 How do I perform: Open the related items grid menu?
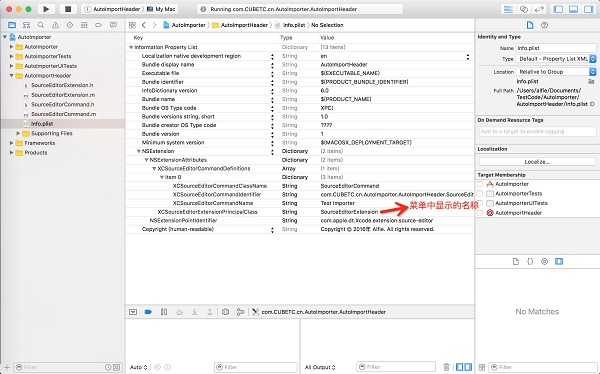[x=132, y=25]
